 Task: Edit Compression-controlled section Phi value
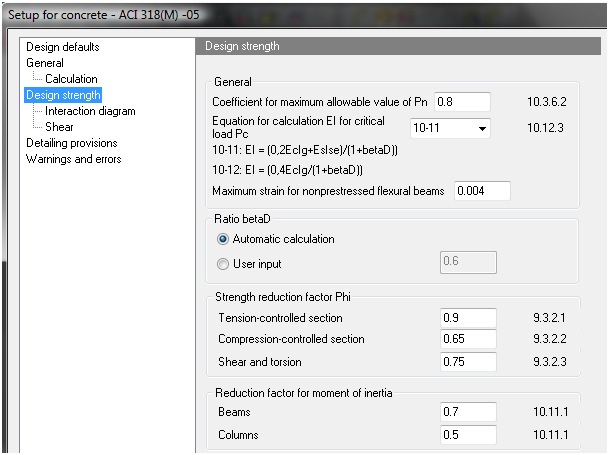468,340
